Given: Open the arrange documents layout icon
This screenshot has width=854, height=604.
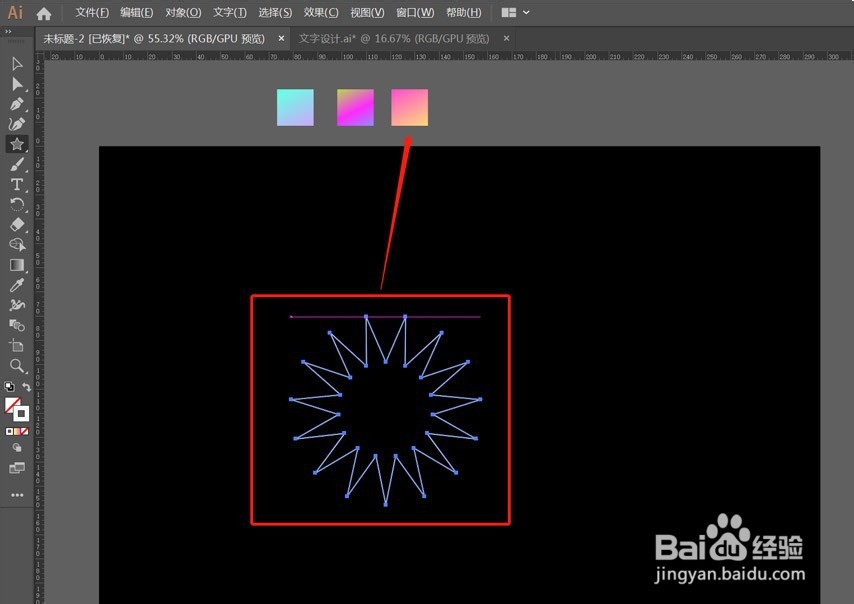Looking at the screenshot, I should click(x=509, y=12).
